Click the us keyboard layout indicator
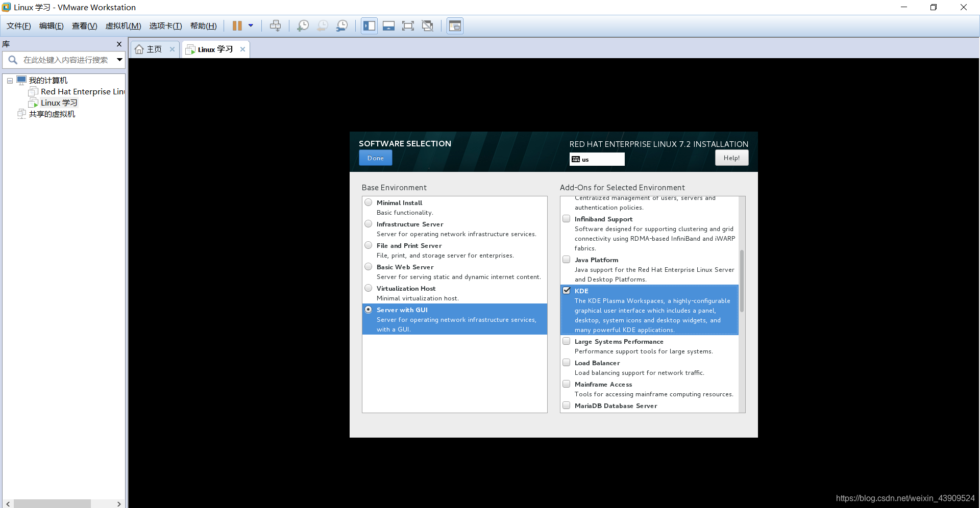This screenshot has width=980, height=508. pyautogui.click(x=597, y=160)
